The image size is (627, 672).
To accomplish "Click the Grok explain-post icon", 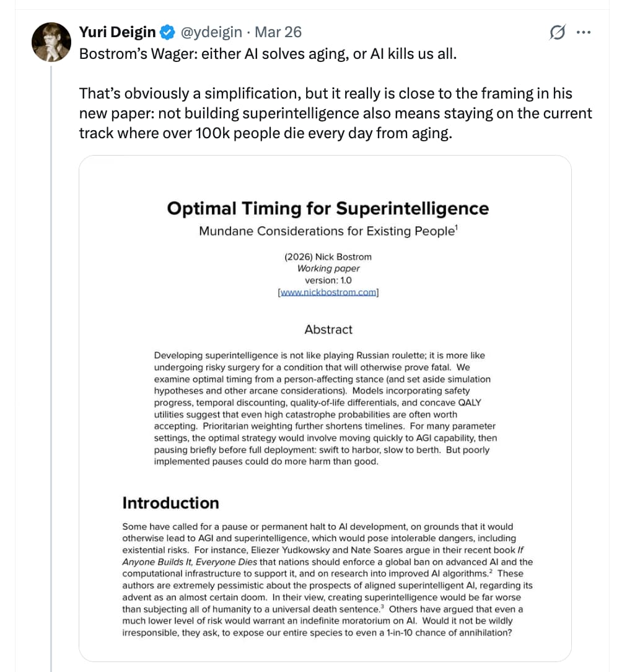I will (x=557, y=33).
